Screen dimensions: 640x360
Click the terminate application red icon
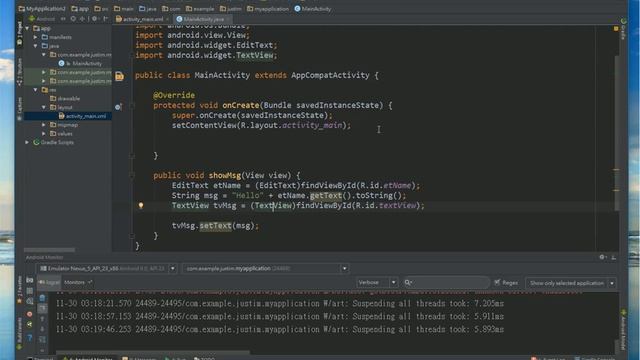(x=30, y=314)
